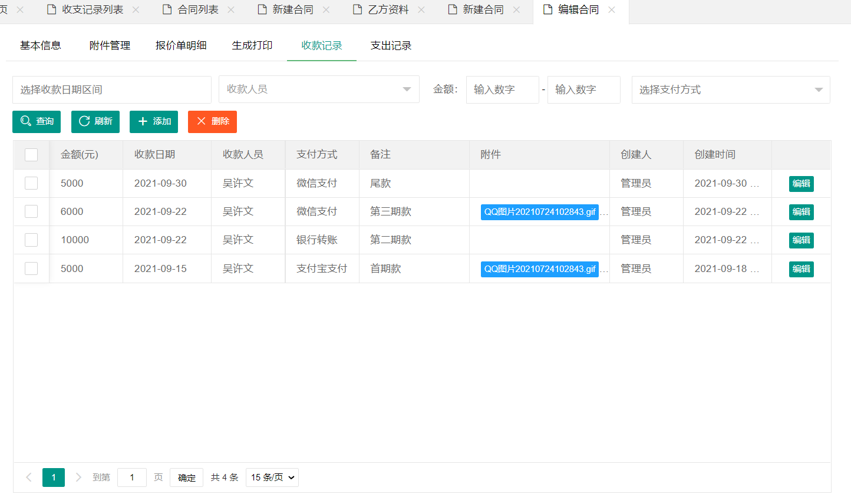Switch to the 支出记录 tab
The width and height of the screenshot is (851, 504).
pos(391,45)
